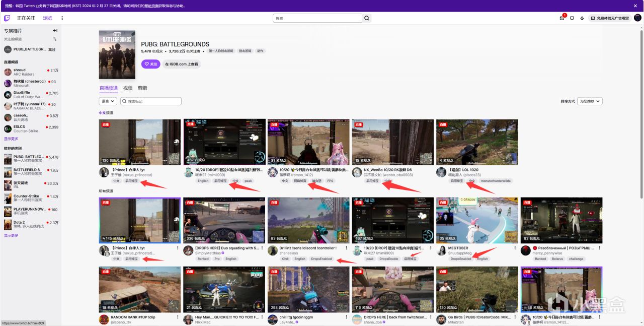Image resolution: width=644 pixels, height=326 pixels.
Task: Switch to the 视频 tab
Action: (x=128, y=88)
